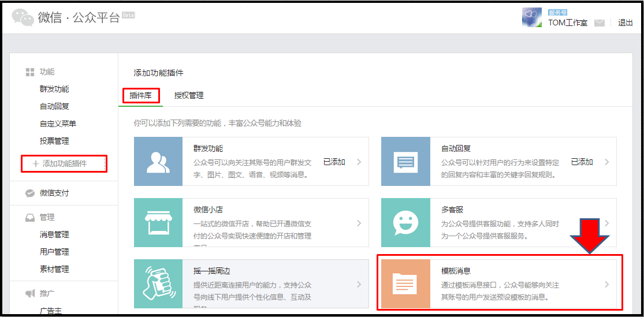Click the 已添加 status on 自动回复
The width and height of the screenshot is (644, 317).
click(x=582, y=162)
